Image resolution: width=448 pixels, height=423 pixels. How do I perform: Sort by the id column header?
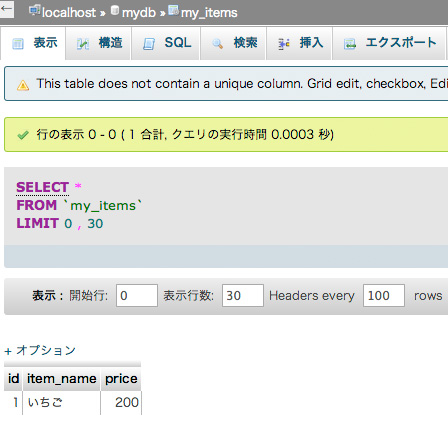[13, 379]
